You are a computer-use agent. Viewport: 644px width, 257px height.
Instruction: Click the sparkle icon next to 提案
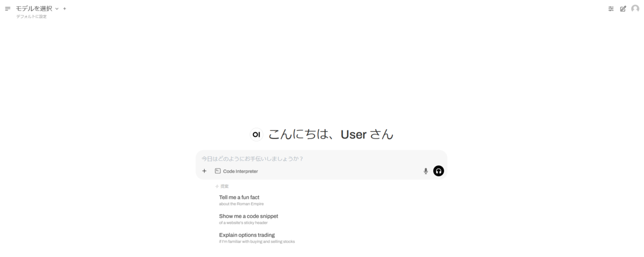217,186
